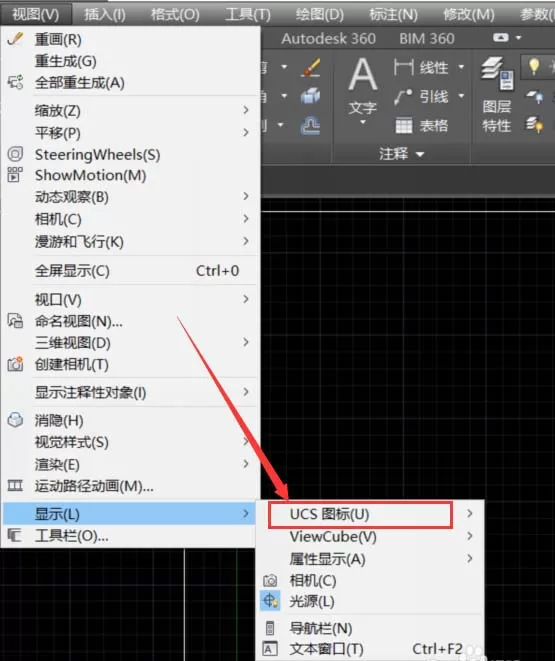The width and height of the screenshot is (555, 661).
Task: Click the SteeringWheels icon
Action: [15, 154]
